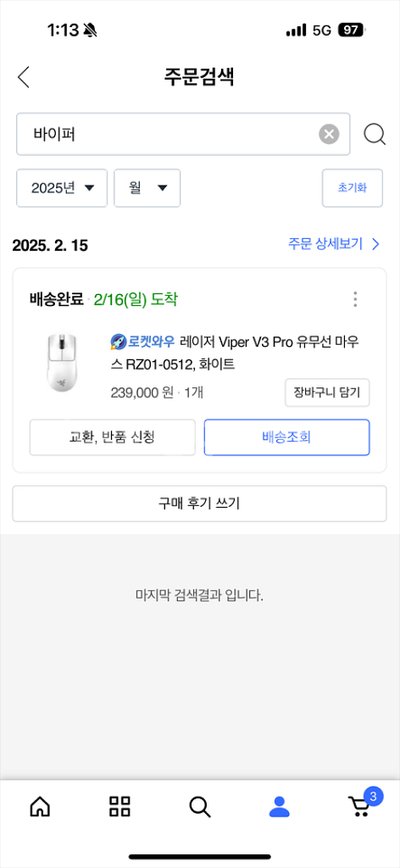The width and height of the screenshot is (400, 868).
Task: Open the categories grid icon
Action: click(x=119, y=807)
